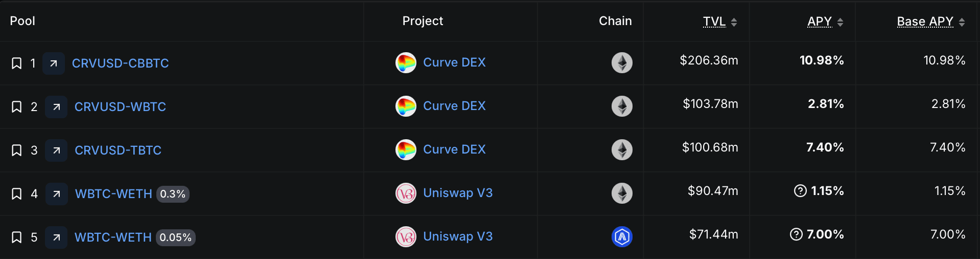Image resolution: width=980 pixels, height=259 pixels.
Task: Bookmark the CRVUSD-CBBTC pool
Action: pos(16,63)
